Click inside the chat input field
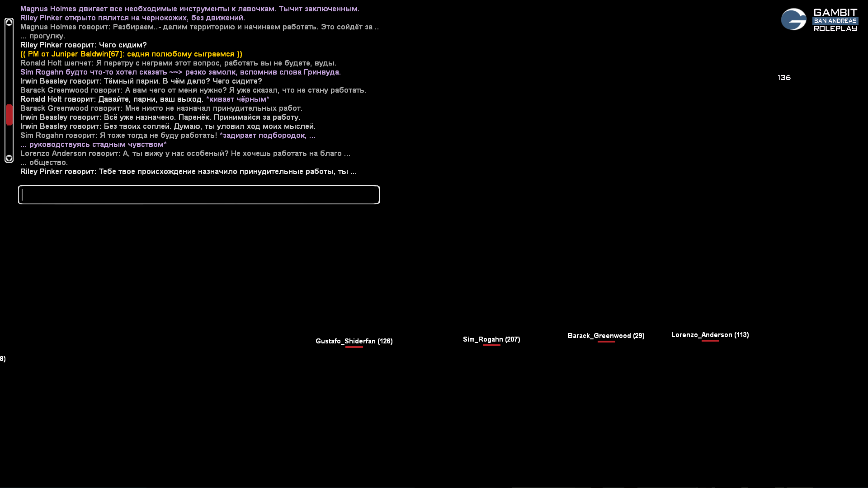 (x=199, y=195)
